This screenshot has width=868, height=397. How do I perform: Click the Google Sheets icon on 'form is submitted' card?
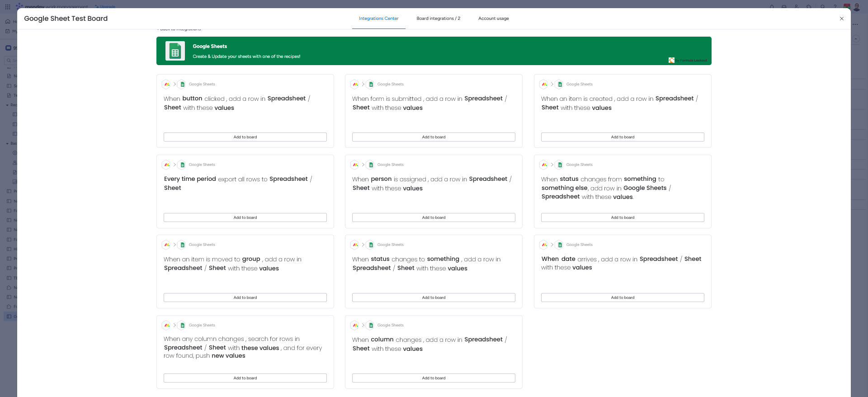pos(371,84)
